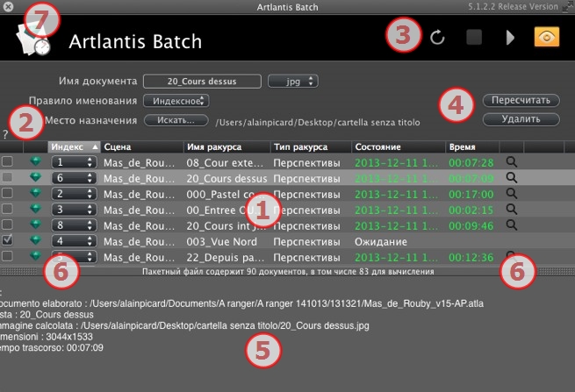This screenshot has width=575, height=392.
Task: Select the 003_Vue Nord view name
Action: tap(221, 242)
